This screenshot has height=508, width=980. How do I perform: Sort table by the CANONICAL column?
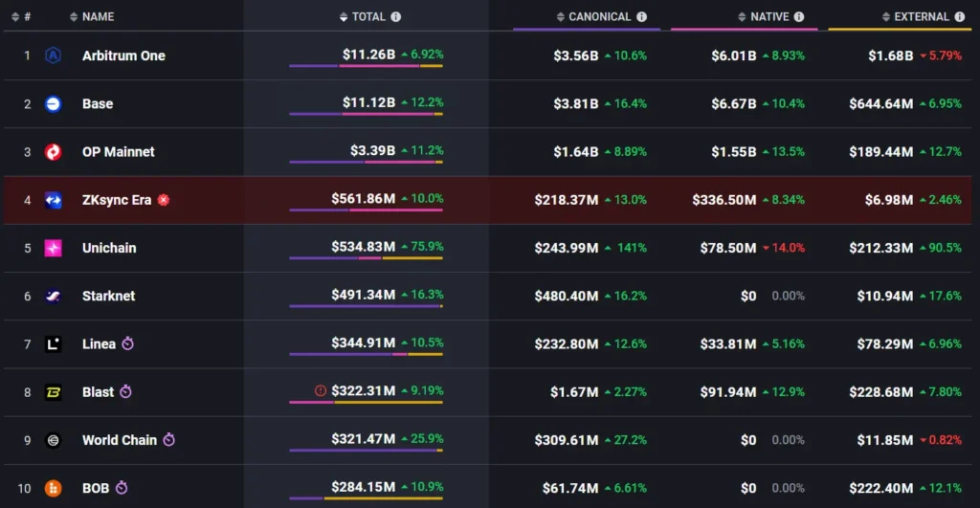click(593, 17)
